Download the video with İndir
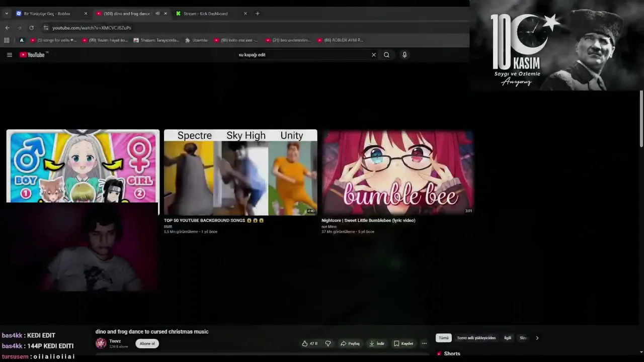The width and height of the screenshot is (644, 362). (377, 343)
